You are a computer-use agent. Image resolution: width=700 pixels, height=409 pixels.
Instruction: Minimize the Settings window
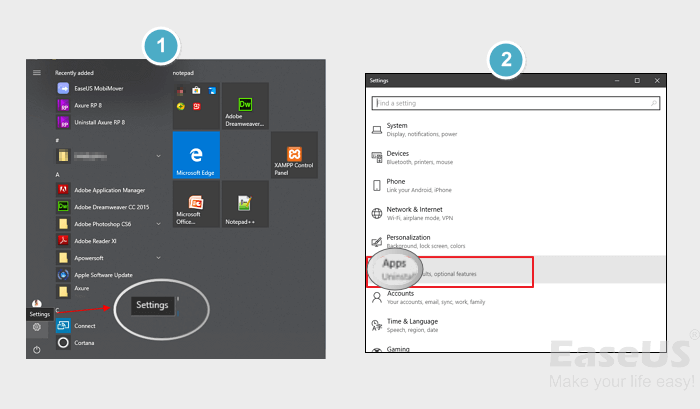pos(617,80)
